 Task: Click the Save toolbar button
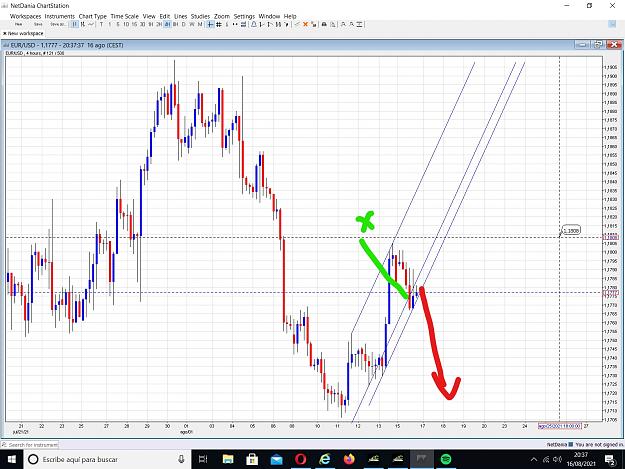[38, 24]
